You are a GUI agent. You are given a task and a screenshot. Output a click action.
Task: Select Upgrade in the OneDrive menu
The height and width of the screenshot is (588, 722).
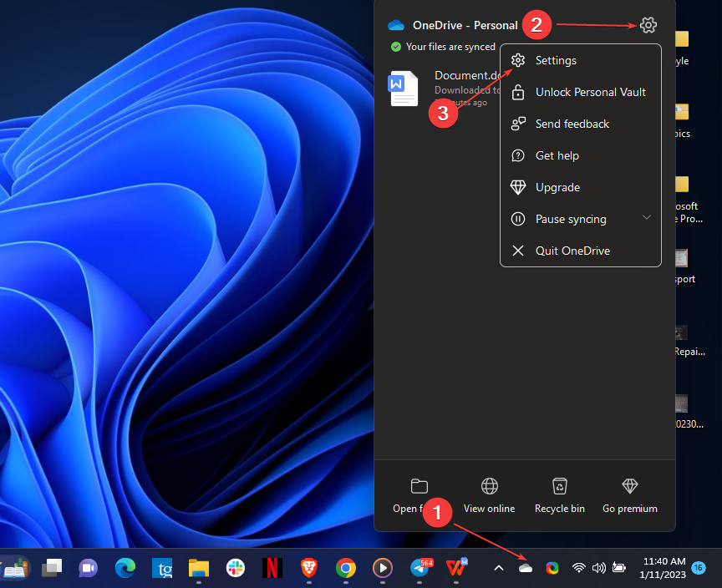point(557,187)
